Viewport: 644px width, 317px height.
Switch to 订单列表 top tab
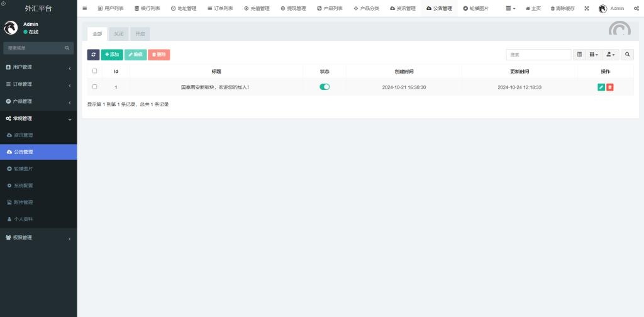220,8
